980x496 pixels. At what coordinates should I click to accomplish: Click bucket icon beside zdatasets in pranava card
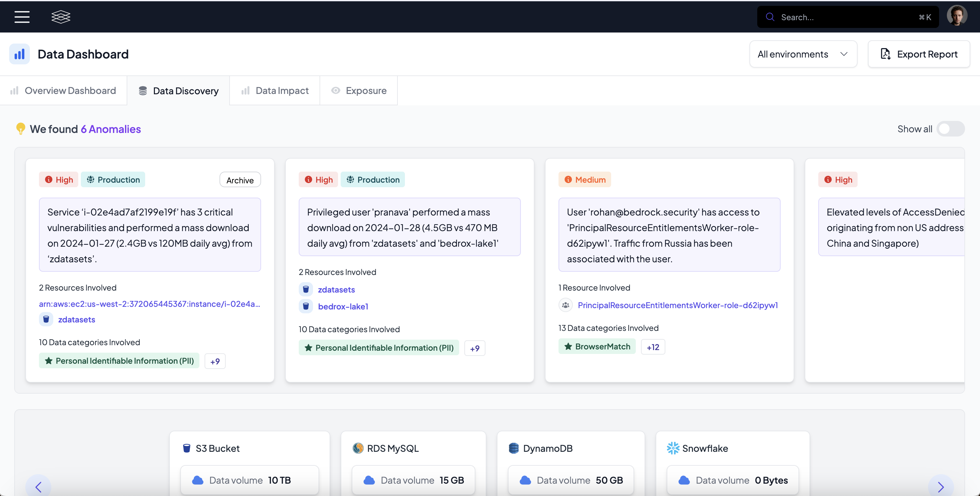306,289
